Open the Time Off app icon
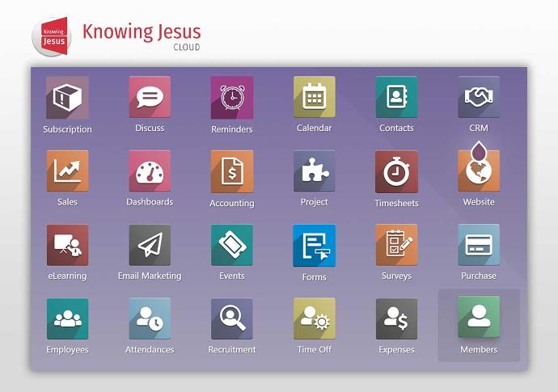 click(315, 318)
